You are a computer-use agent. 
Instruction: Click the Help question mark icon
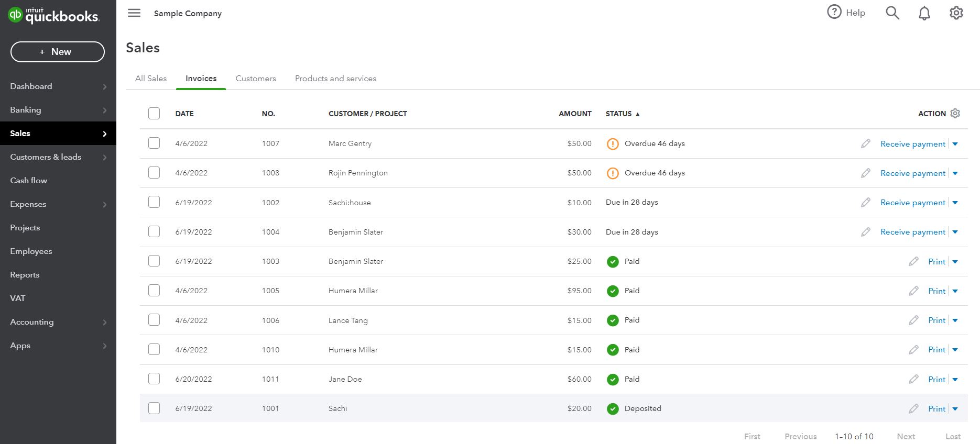tap(834, 12)
